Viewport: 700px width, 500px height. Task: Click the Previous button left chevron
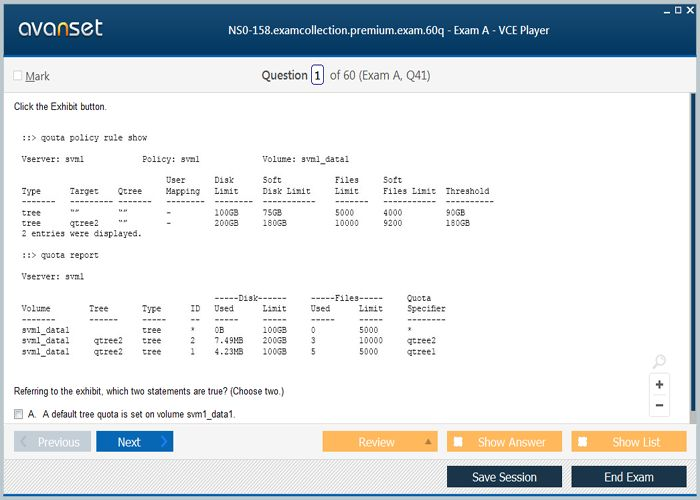point(24,442)
